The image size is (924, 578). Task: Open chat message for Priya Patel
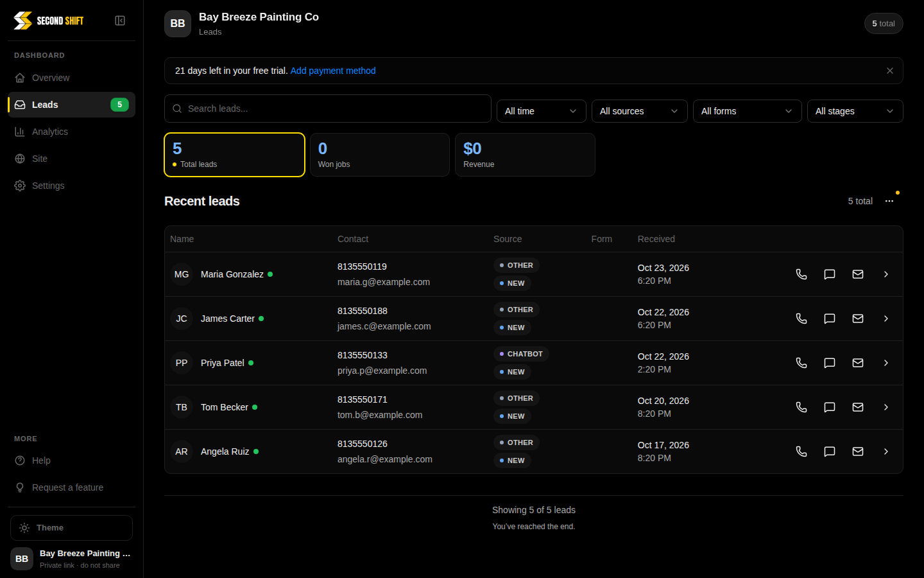[830, 363]
